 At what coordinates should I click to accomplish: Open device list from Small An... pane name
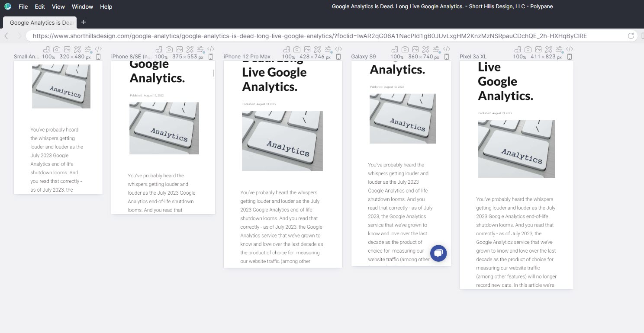click(26, 57)
